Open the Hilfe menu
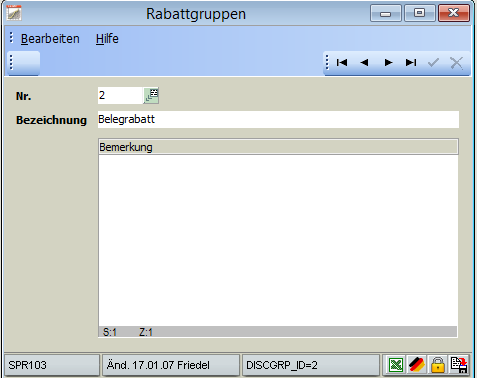The image size is (477, 378). click(107, 39)
